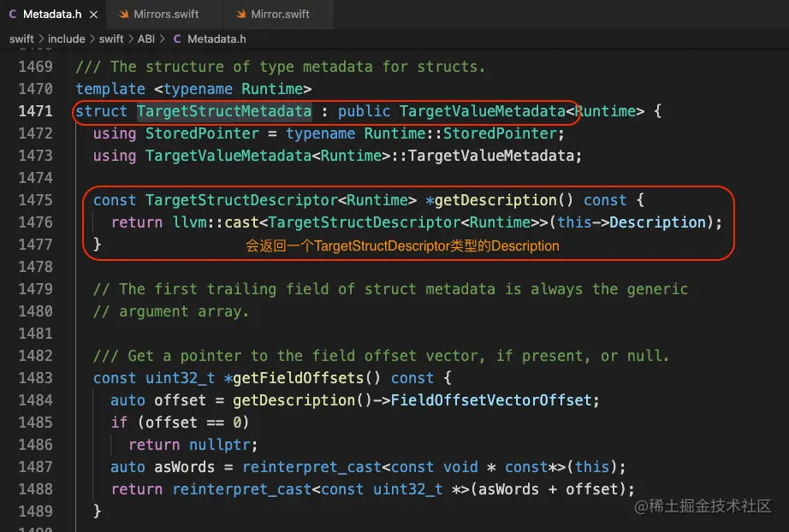Expand breadcrumb chevron after 'include'
The height and width of the screenshot is (532, 789).
pyautogui.click(x=92, y=38)
